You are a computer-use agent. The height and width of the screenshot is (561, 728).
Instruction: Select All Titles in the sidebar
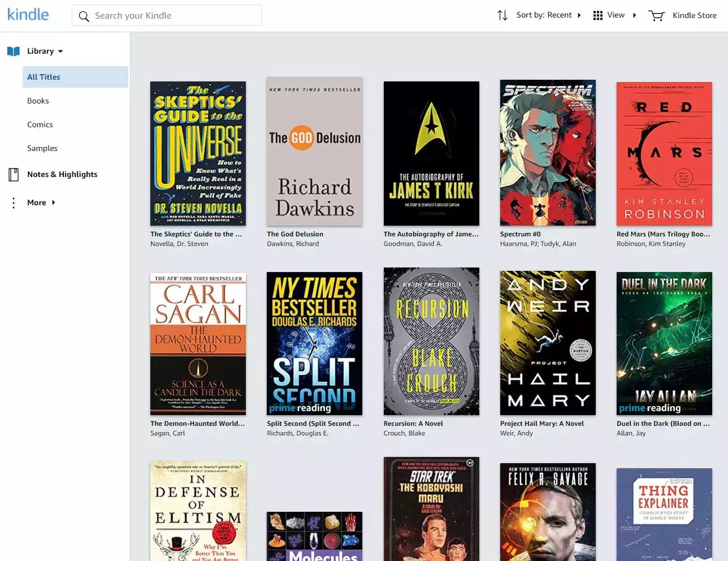75,77
